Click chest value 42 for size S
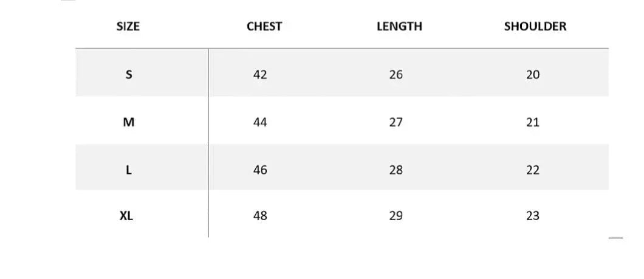644x279 pixels. (260, 75)
